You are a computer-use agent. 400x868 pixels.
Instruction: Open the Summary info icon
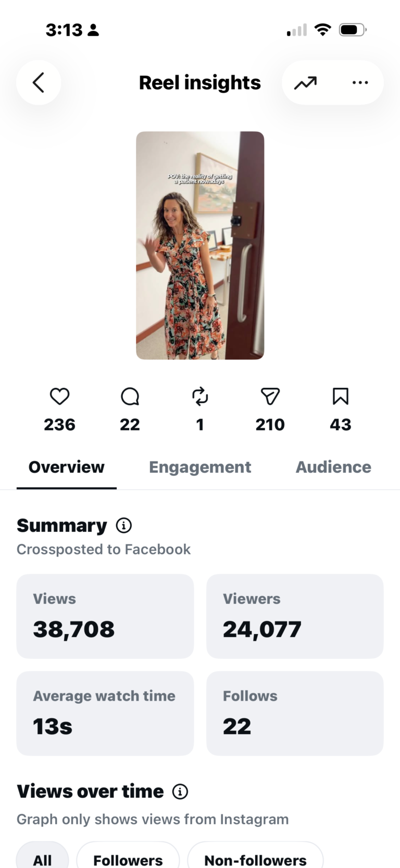pyautogui.click(x=123, y=525)
